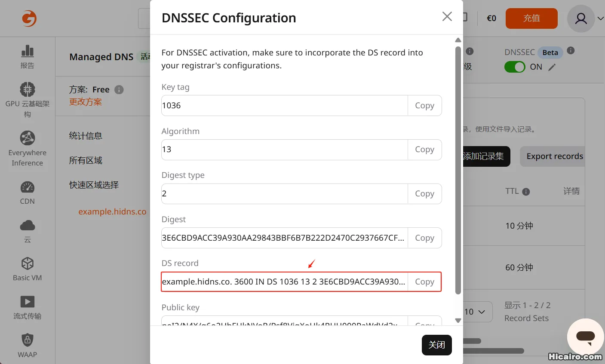Expand the user account menu chevron
This screenshot has width=605, height=364.
600,18
